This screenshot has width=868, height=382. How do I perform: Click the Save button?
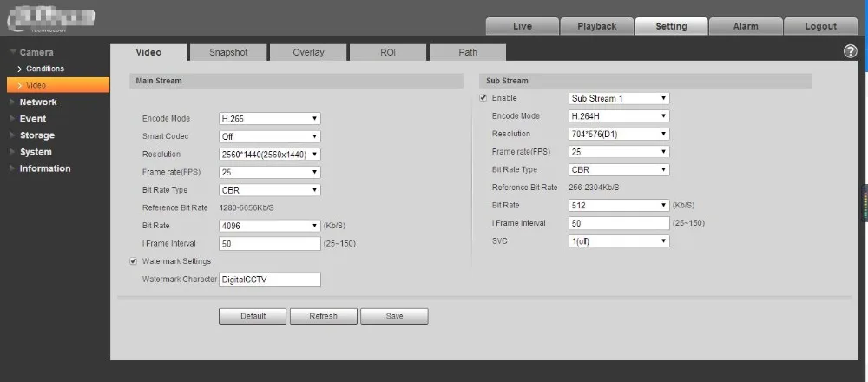coord(394,316)
